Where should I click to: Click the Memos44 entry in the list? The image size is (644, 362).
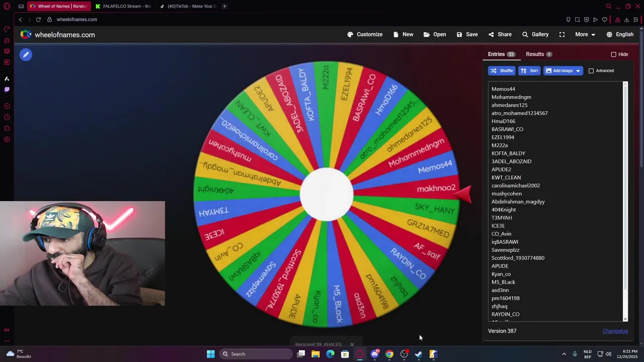503,89
